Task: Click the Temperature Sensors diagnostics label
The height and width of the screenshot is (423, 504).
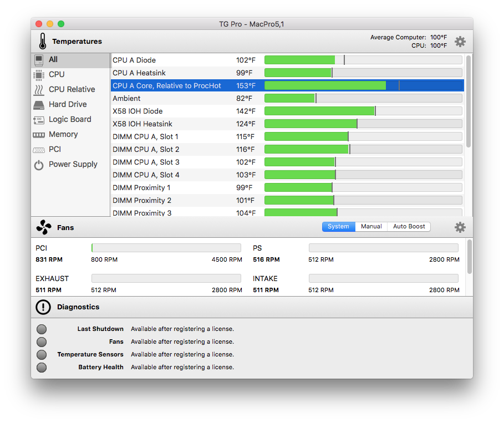Action: point(90,354)
